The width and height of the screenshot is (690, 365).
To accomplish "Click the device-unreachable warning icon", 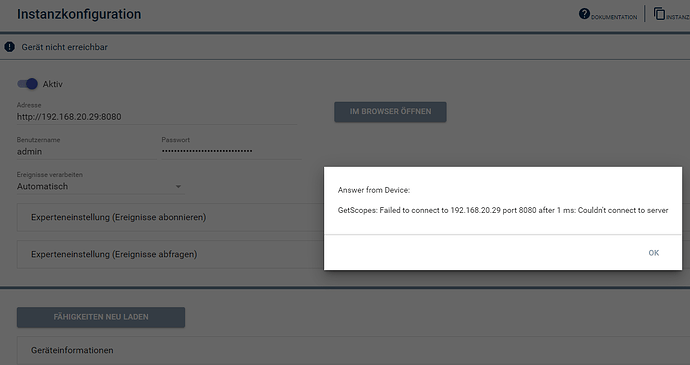I will coord(9,47).
